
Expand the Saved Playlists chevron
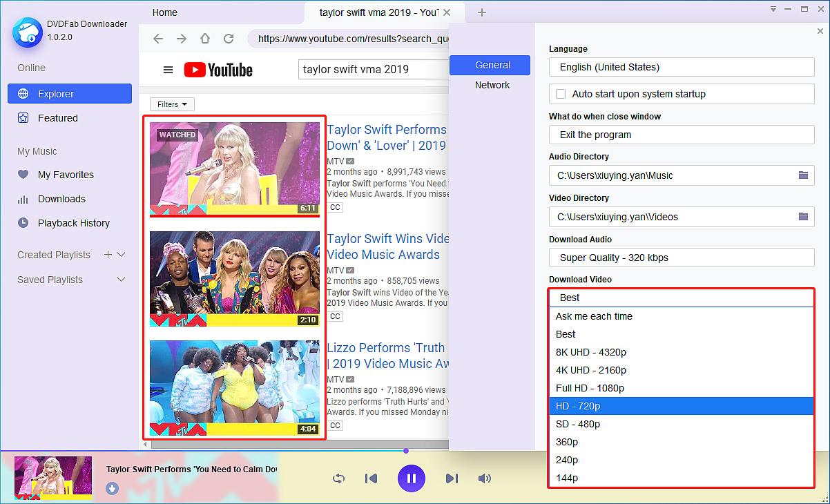pos(122,280)
